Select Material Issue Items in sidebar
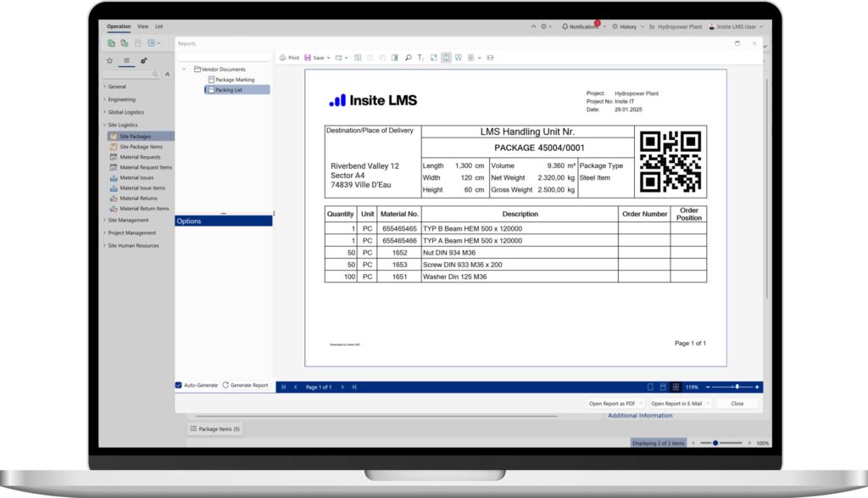The height and width of the screenshot is (498, 868). tap(142, 188)
